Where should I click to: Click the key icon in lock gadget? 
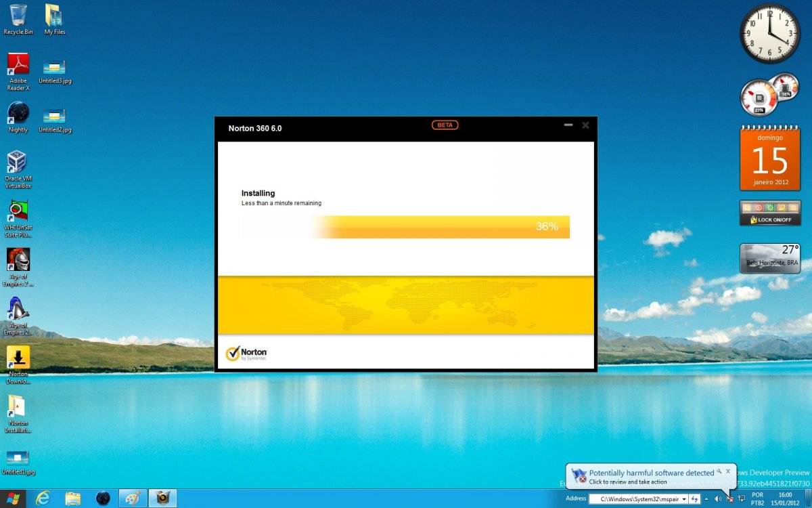coord(781,207)
